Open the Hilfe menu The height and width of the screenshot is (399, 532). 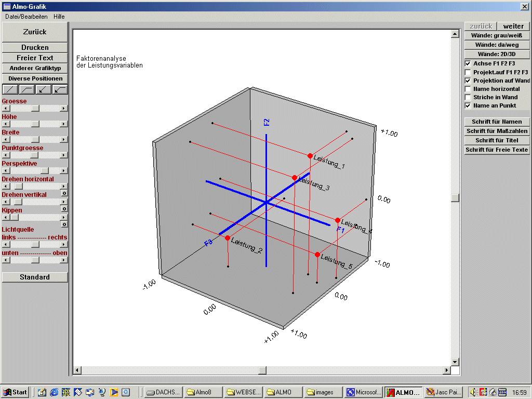tap(59, 17)
